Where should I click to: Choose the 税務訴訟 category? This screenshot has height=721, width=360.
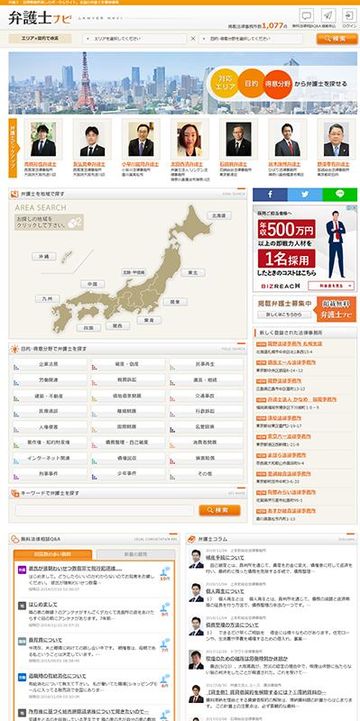(x=127, y=380)
